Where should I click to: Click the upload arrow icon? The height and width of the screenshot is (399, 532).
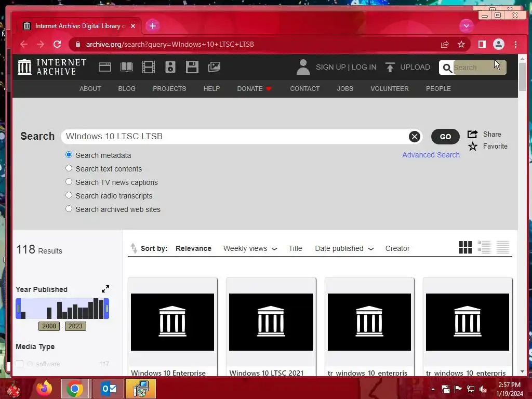(x=390, y=67)
